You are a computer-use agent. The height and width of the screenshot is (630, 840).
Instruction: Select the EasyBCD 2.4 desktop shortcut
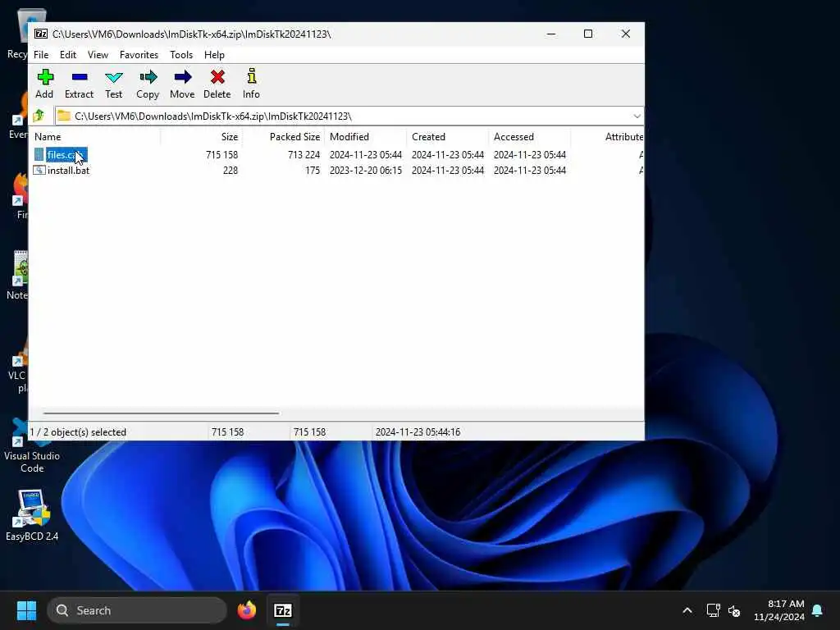[x=32, y=515]
